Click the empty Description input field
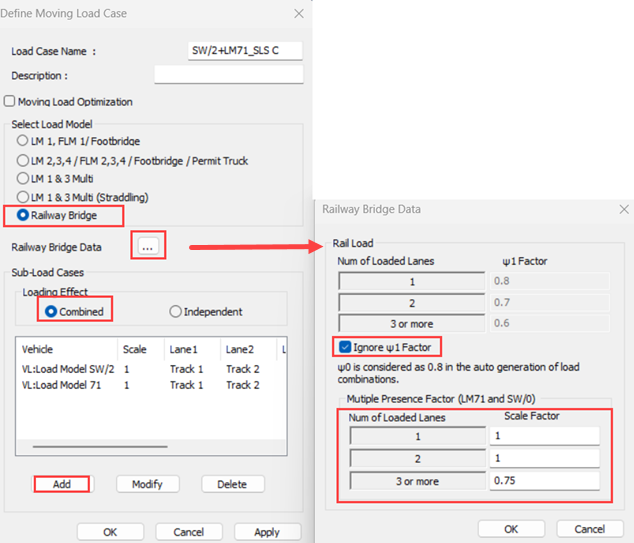This screenshot has width=634, height=543. click(x=228, y=75)
